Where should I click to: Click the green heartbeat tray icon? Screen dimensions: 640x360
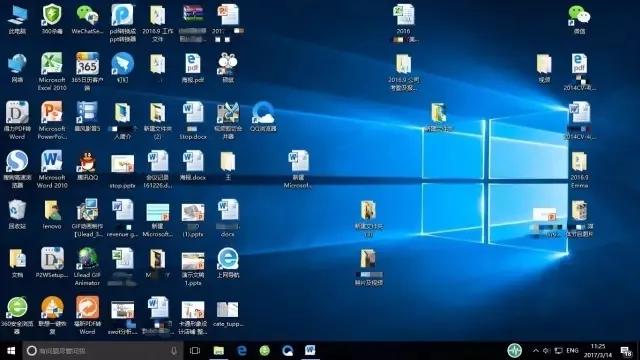515,351
